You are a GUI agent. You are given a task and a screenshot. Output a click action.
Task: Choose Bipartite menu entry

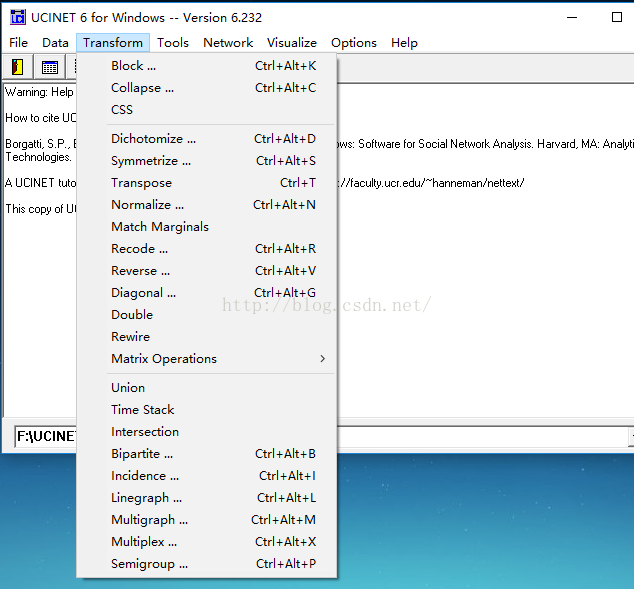pyautogui.click(x=206, y=454)
